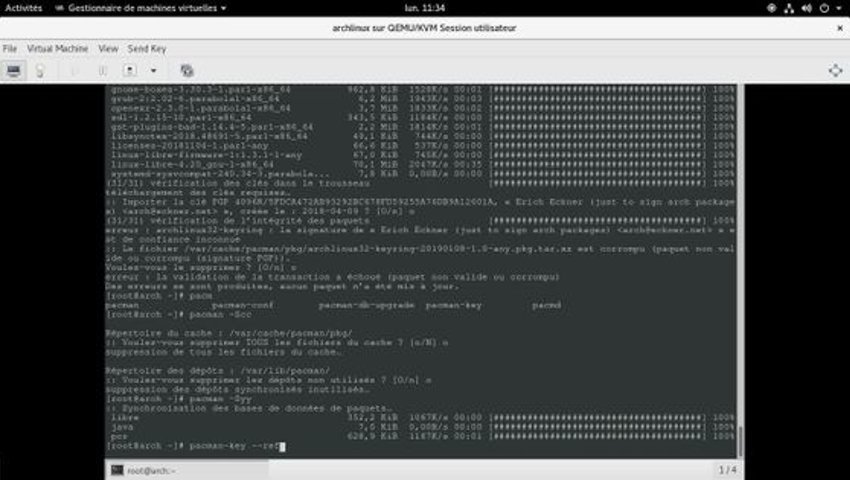The width and height of the screenshot is (850, 480).
Task: Close the archlinux QEMU/KVM window
Action: pos(840,28)
